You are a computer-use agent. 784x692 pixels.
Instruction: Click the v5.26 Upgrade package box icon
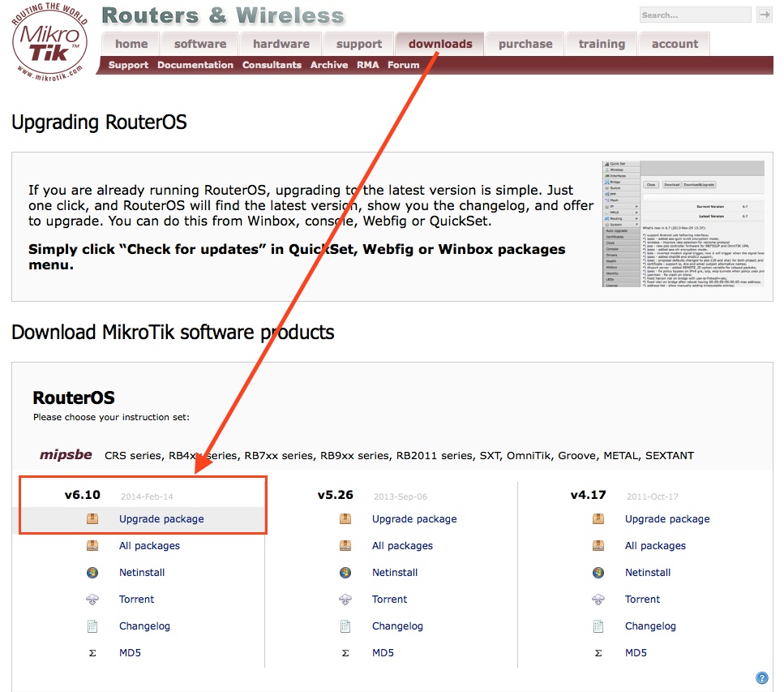(x=345, y=519)
